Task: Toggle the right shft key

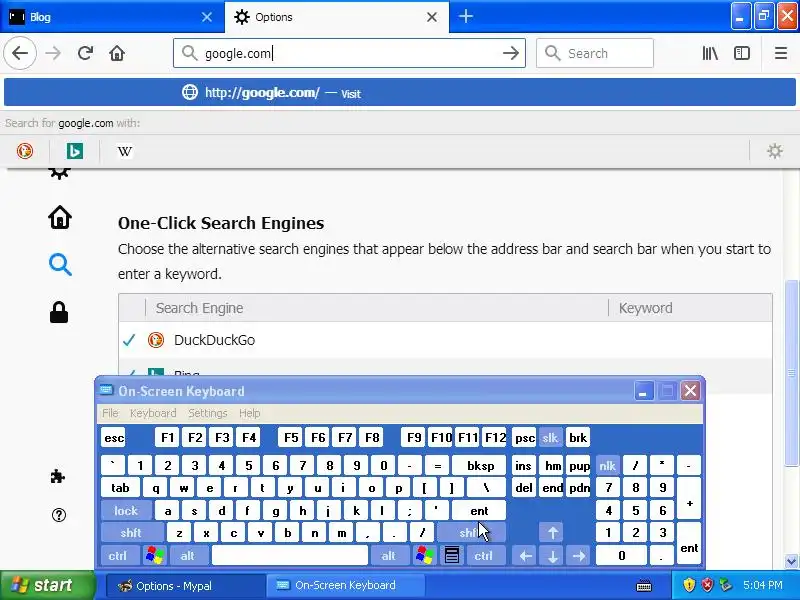Action: pos(471,533)
